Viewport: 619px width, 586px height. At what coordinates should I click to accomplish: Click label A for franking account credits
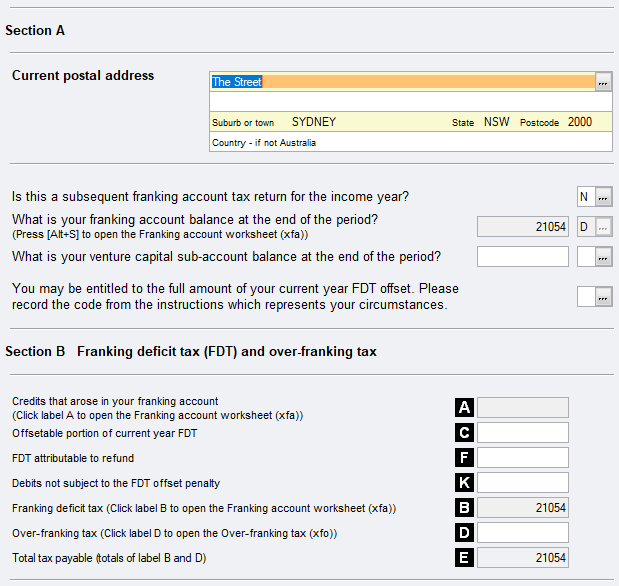[x=464, y=407]
